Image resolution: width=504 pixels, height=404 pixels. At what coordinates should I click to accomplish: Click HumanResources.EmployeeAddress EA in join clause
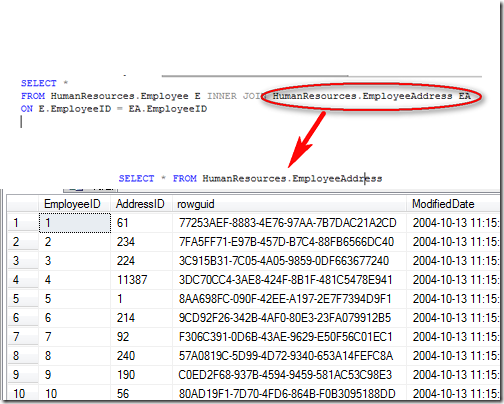pyautogui.click(x=371, y=96)
